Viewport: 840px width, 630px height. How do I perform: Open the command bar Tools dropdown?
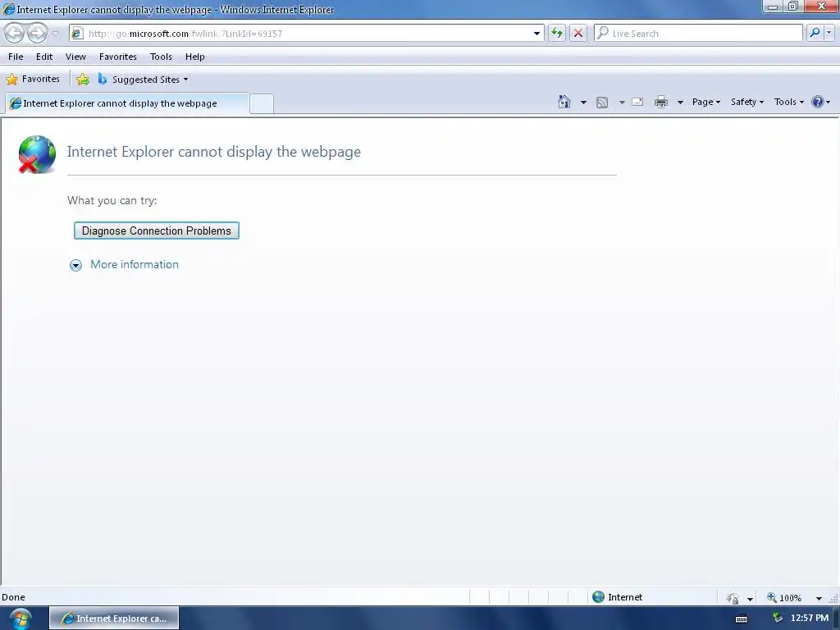pos(788,102)
